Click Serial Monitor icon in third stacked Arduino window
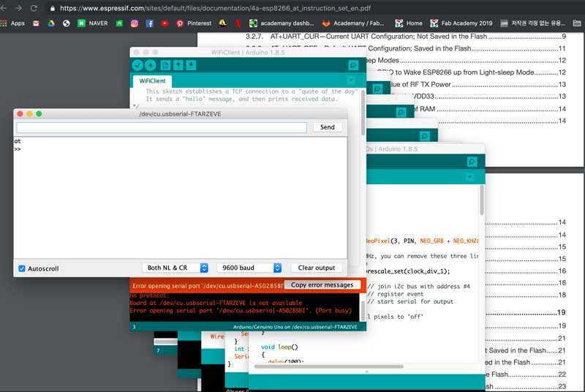 click(401, 112)
